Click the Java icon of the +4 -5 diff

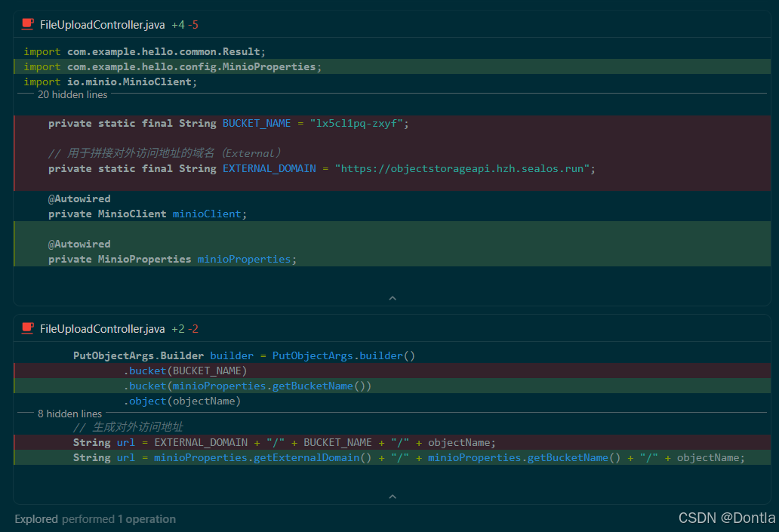28,24
